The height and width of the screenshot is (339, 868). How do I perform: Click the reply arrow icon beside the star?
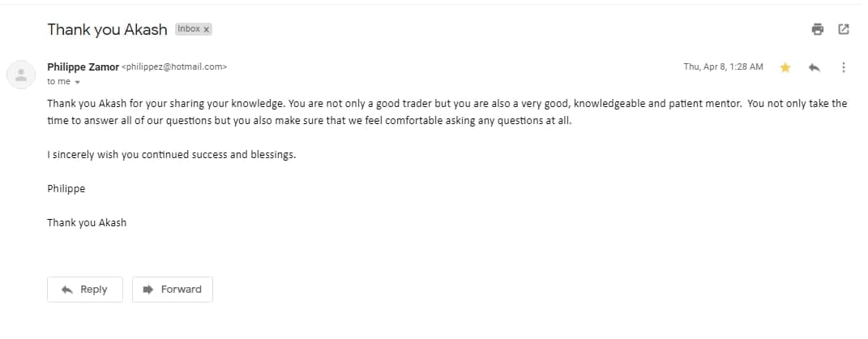point(815,67)
